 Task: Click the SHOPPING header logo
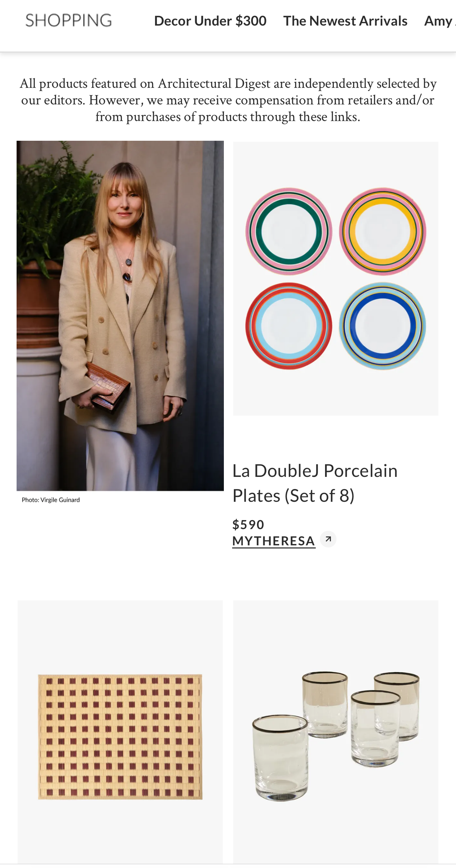[69, 20]
